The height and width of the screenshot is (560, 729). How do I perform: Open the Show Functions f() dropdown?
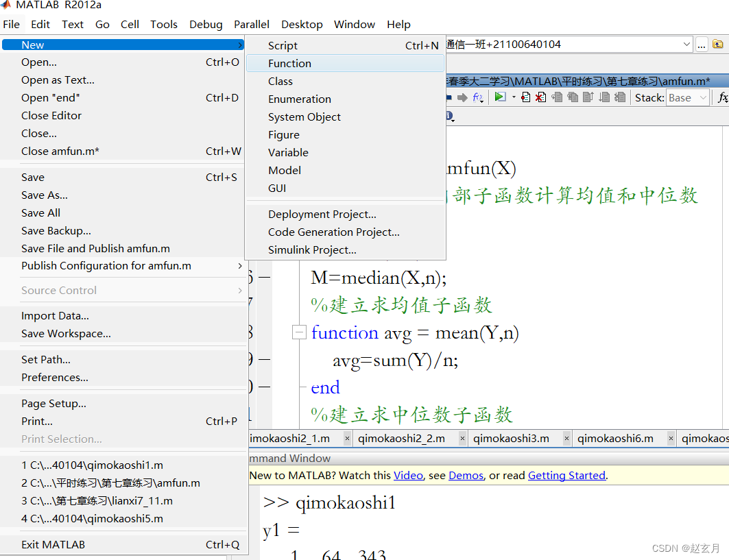478,97
